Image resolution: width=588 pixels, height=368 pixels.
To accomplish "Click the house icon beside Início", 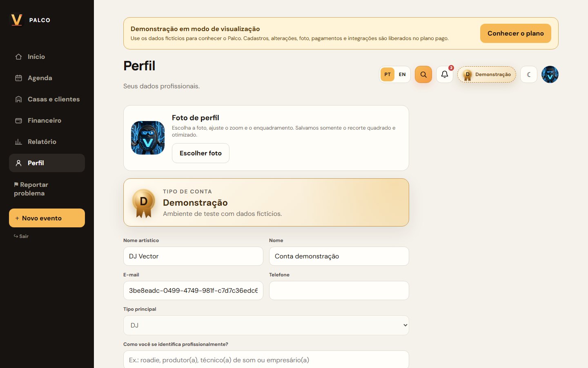I will point(18,57).
